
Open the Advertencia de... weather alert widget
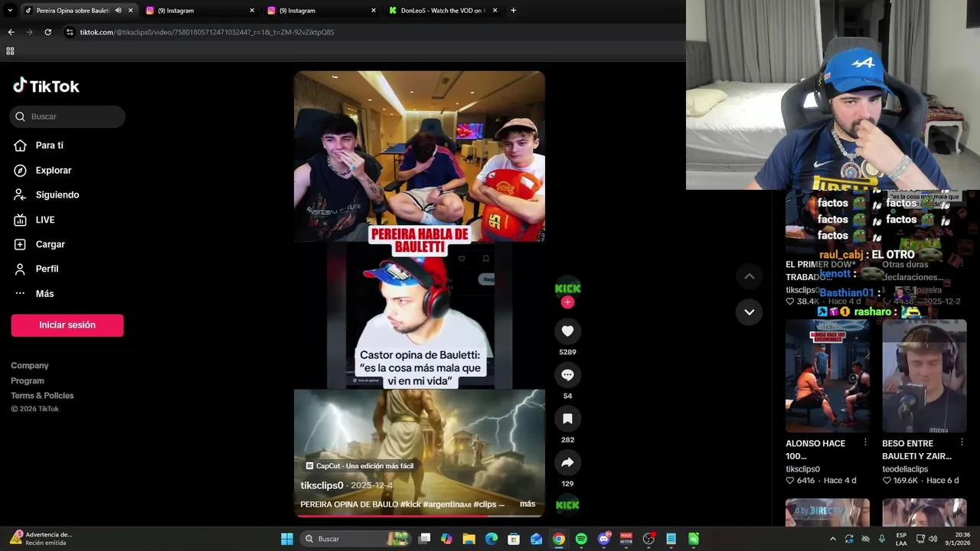click(42, 539)
